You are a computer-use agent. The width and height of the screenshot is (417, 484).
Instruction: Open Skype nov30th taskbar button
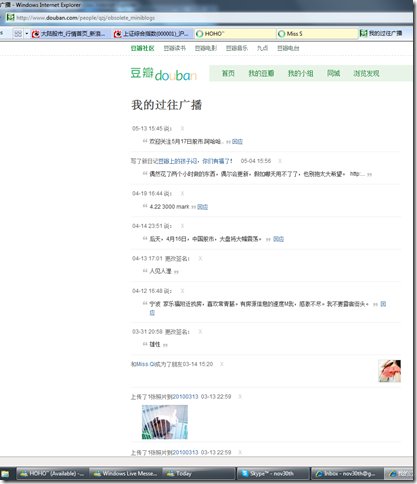coord(273,473)
